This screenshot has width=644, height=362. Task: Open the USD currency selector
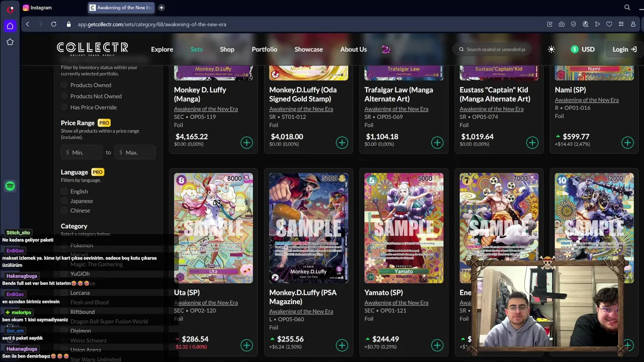click(x=583, y=49)
